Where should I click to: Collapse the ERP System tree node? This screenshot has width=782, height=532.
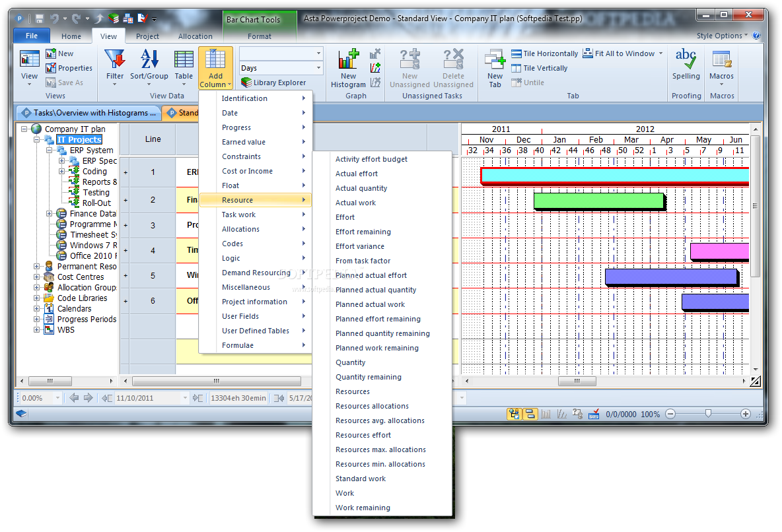(x=49, y=150)
